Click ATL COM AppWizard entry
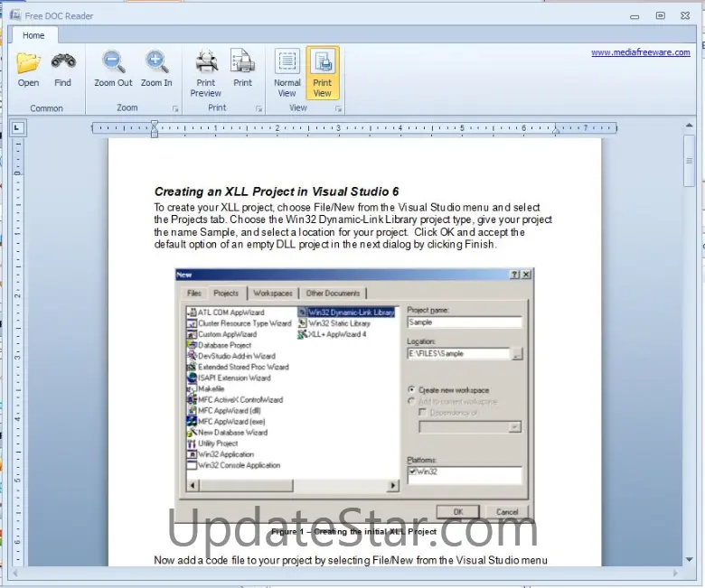 click(226, 313)
